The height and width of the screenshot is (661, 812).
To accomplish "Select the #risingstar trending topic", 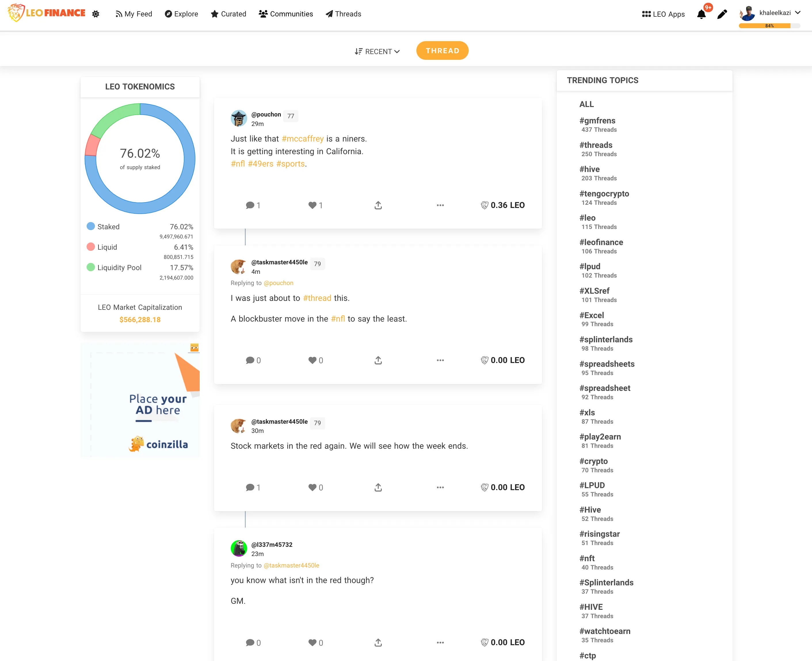I will tap(599, 534).
